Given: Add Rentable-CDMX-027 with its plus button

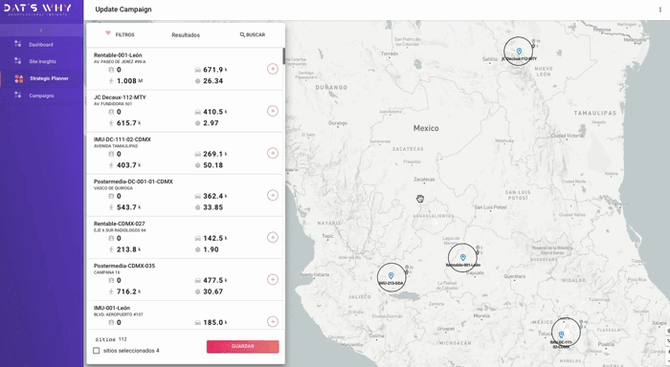Looking at the screenshot, I should tap(273, 237).
